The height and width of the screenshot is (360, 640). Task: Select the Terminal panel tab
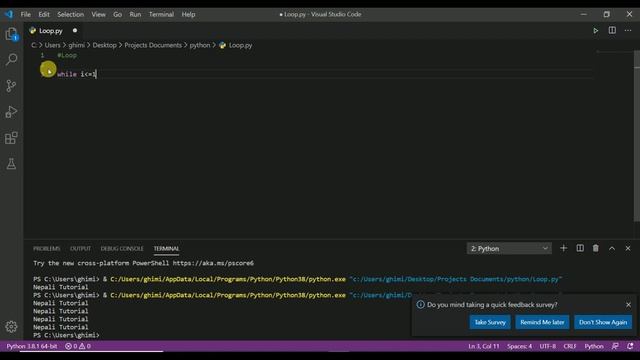[166, 248]
